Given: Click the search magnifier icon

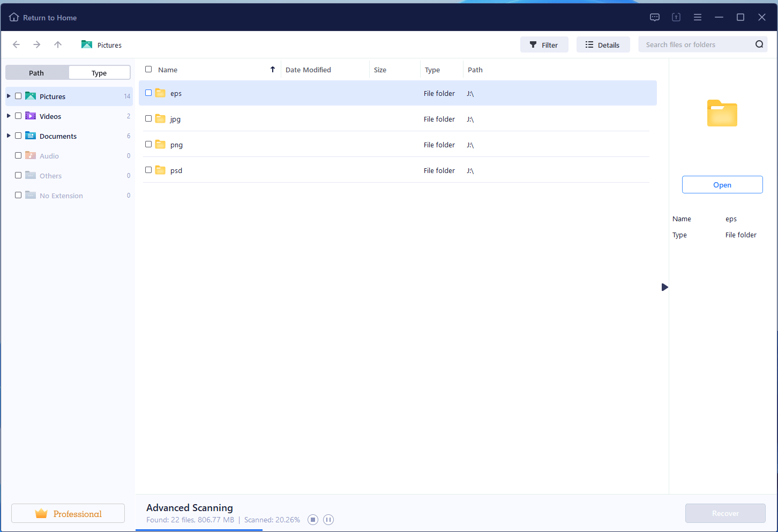Looking at the screenshot, I should (759, 44).
